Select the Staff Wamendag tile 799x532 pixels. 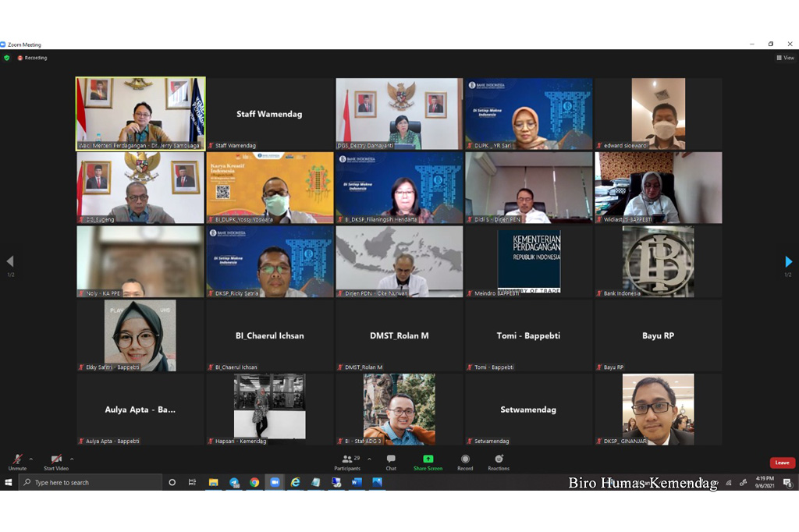pos(270,114)
